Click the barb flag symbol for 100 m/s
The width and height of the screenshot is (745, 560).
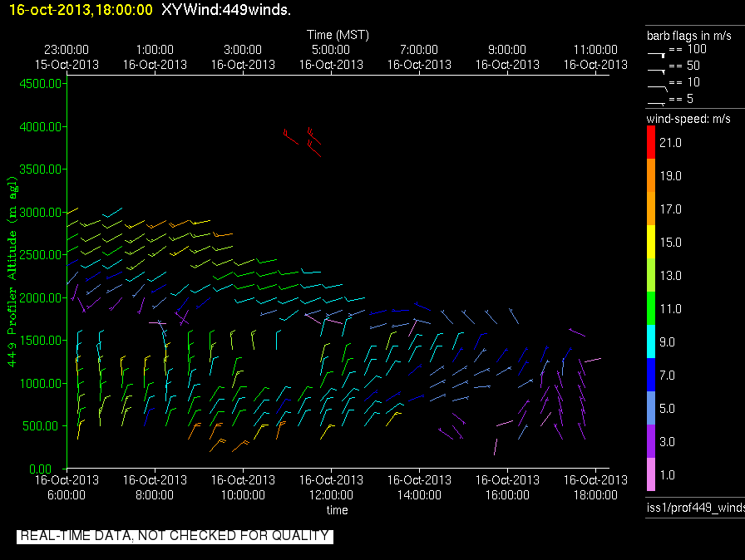pos(656,55)
